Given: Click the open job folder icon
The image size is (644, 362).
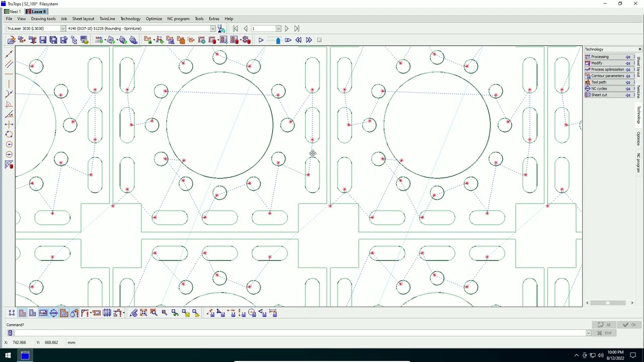Looking at the screenshot, I should 11,40.
